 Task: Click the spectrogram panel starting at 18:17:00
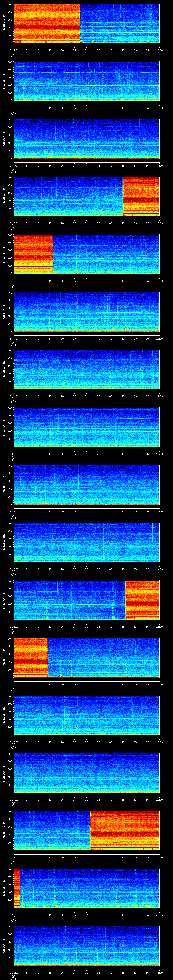point(87,197)
